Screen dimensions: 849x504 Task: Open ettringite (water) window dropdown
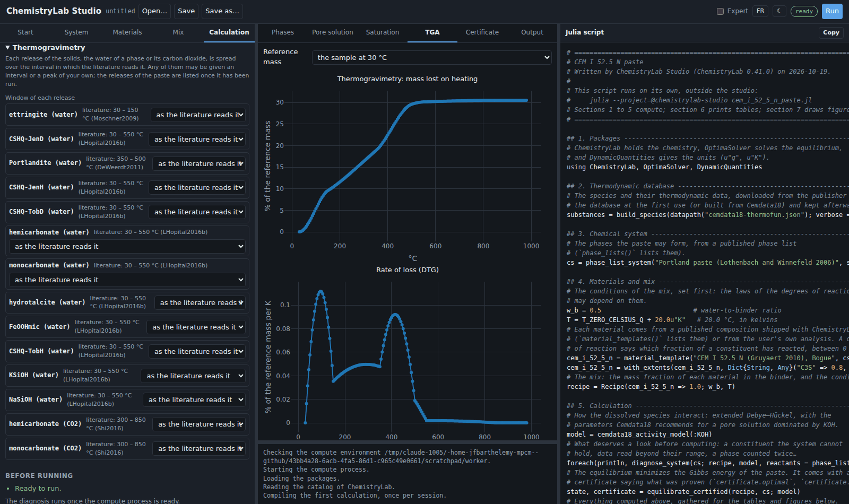coord(198,115)
